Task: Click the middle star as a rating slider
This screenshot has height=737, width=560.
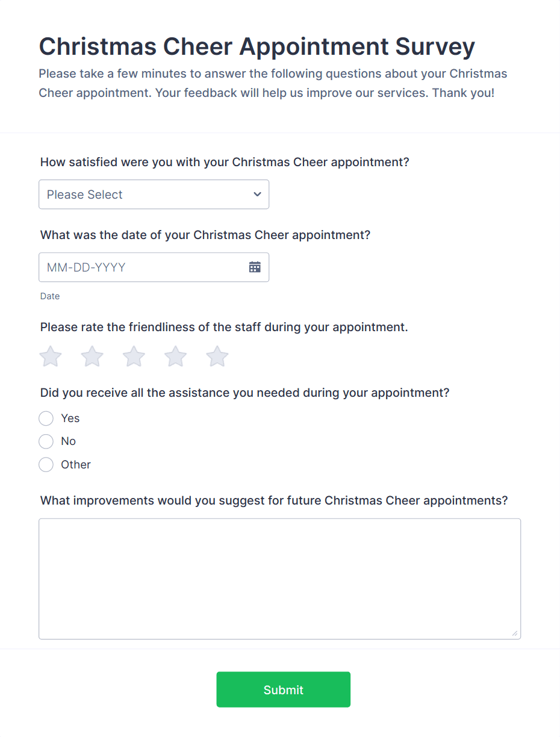Action: (x=133, y=356)
